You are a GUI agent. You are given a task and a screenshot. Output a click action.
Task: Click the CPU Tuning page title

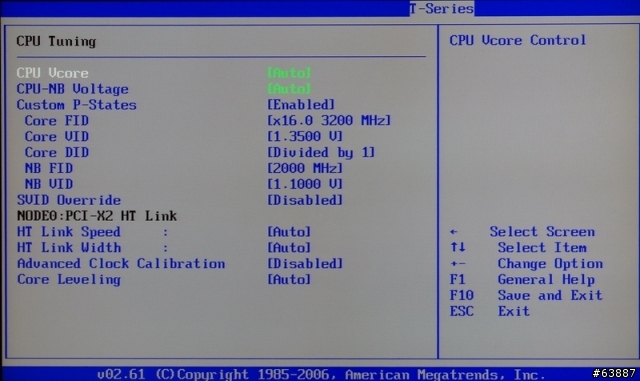tap(56, 41)
